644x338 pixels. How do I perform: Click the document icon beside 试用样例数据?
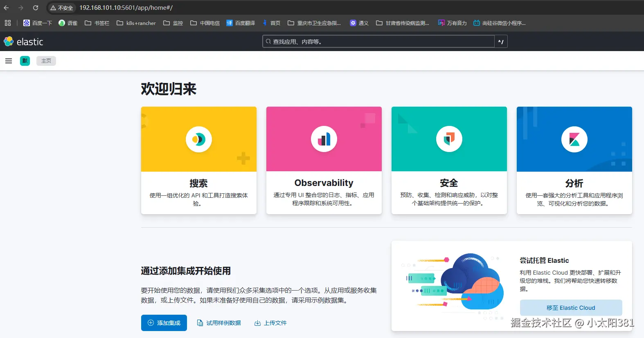pyautogui.click(x=200, y=323)
